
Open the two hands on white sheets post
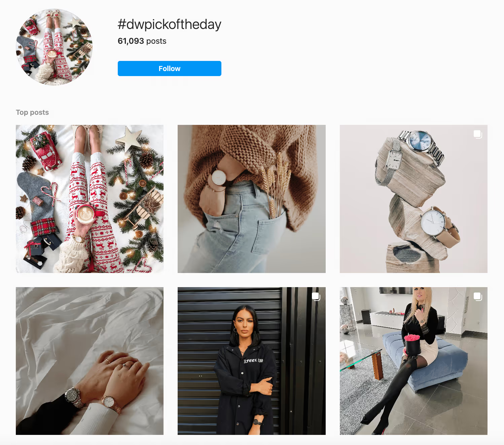point(89,361)
